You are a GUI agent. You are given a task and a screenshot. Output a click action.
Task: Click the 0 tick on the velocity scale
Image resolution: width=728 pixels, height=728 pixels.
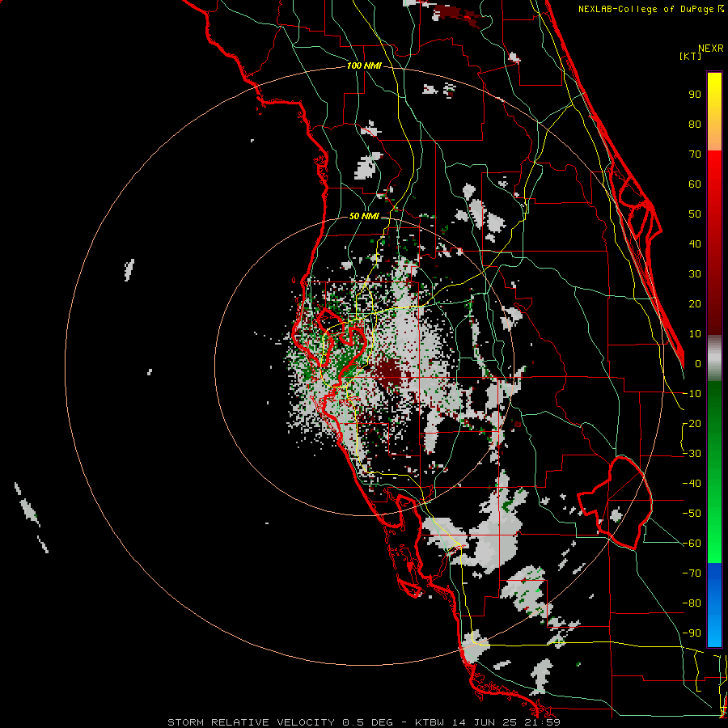[698, 363]
